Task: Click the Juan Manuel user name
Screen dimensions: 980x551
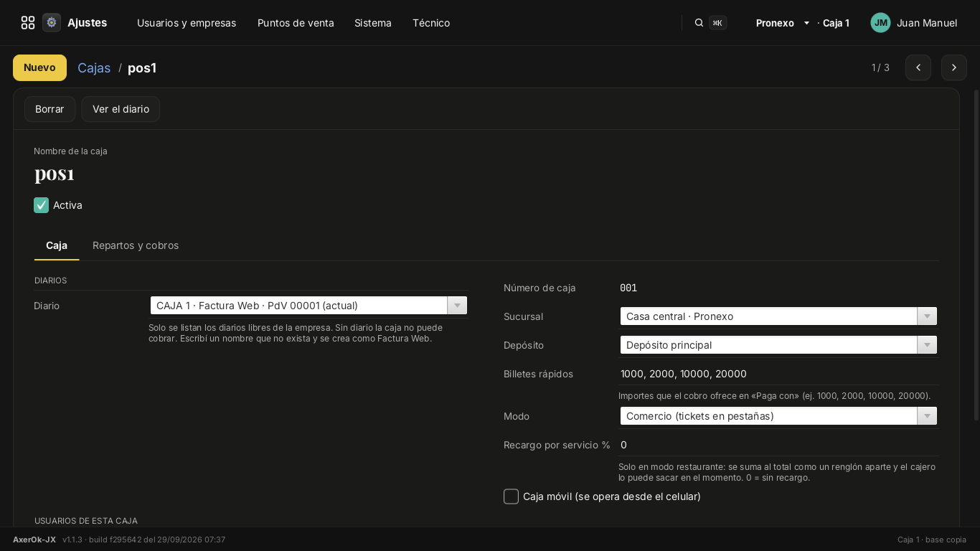Action: (927, 23)
